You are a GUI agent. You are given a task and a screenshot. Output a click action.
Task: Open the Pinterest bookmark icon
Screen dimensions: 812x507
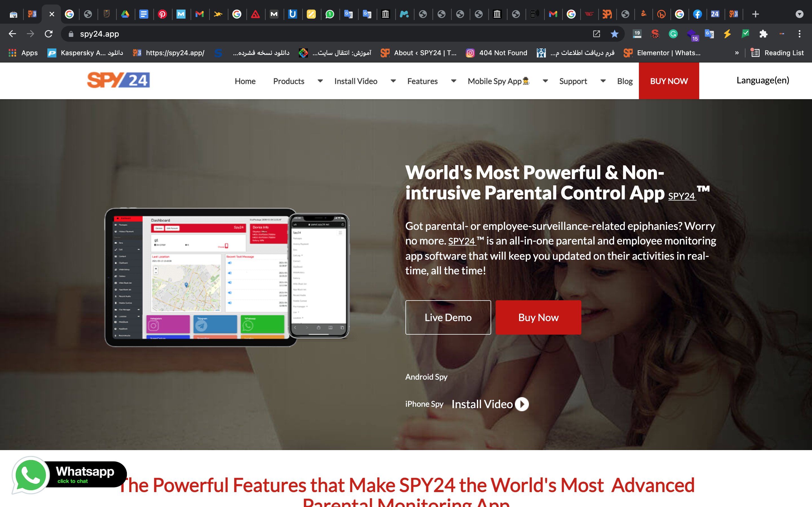(163, 14)
